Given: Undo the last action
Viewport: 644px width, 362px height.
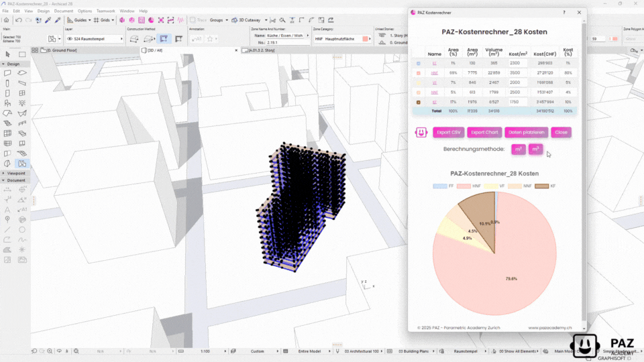Looking at the screenshot, I should click(19, 19).
